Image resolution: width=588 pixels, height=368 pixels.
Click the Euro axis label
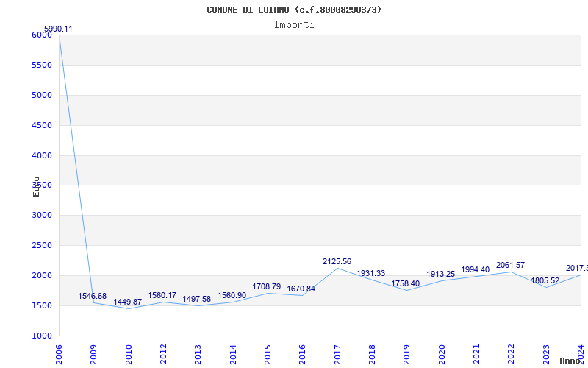click(36, 187)
